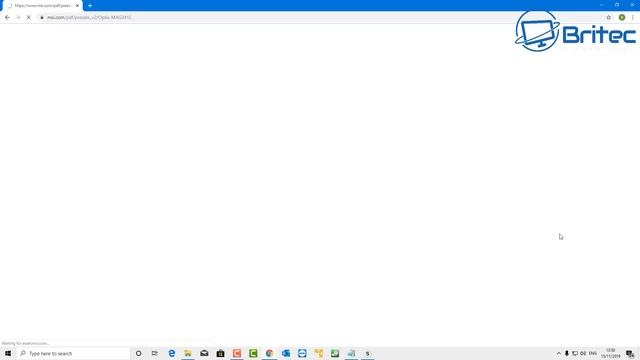Go back to the previous page
Screen dimensions: 640x360
[x=7, y=18]
